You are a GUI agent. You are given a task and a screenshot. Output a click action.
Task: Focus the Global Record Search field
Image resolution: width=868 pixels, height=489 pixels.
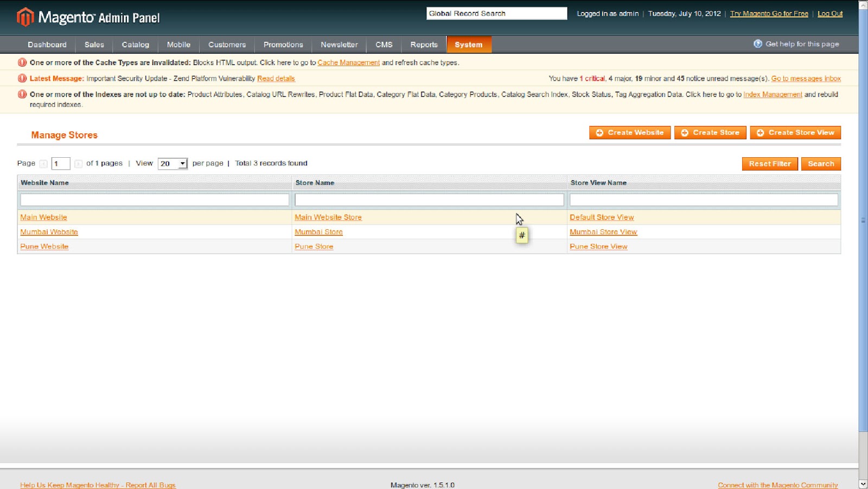click(x=497, y=14)
